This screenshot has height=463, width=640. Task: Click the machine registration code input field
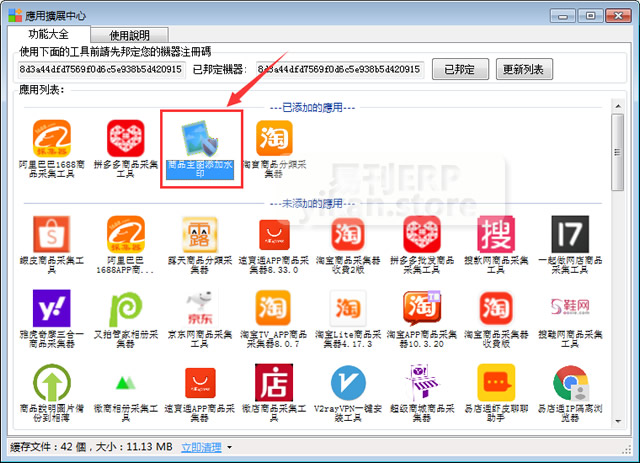tap(100, 69)
